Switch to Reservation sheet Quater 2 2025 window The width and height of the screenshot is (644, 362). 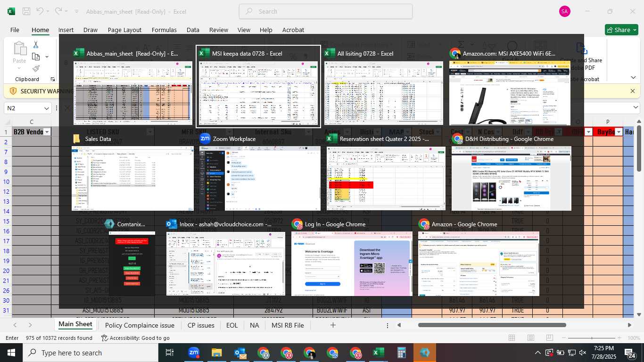(x=386, y=172)
